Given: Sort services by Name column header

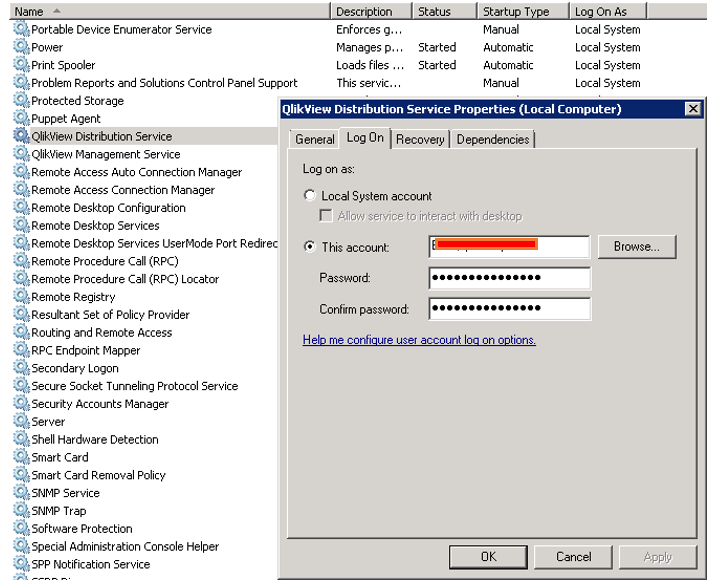Looking at the screenshot, I should [171, 11].
